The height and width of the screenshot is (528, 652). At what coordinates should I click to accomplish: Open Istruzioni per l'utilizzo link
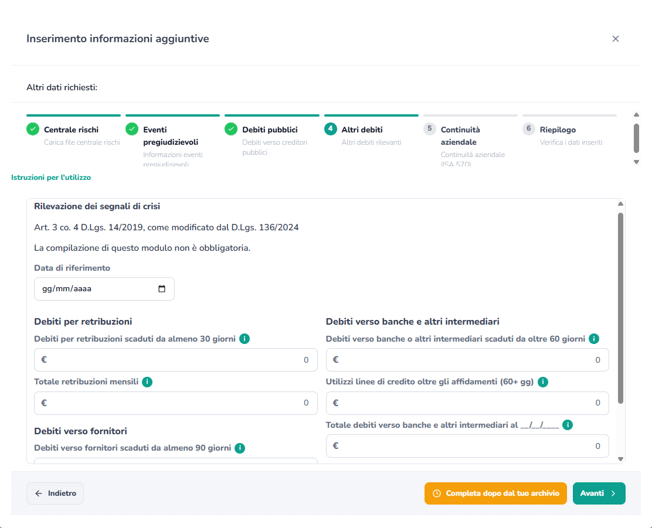point(51,178)
